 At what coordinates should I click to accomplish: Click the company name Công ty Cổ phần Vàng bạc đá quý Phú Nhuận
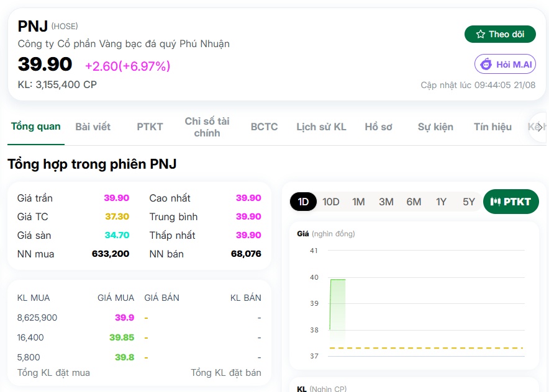[x=124, y=44]
